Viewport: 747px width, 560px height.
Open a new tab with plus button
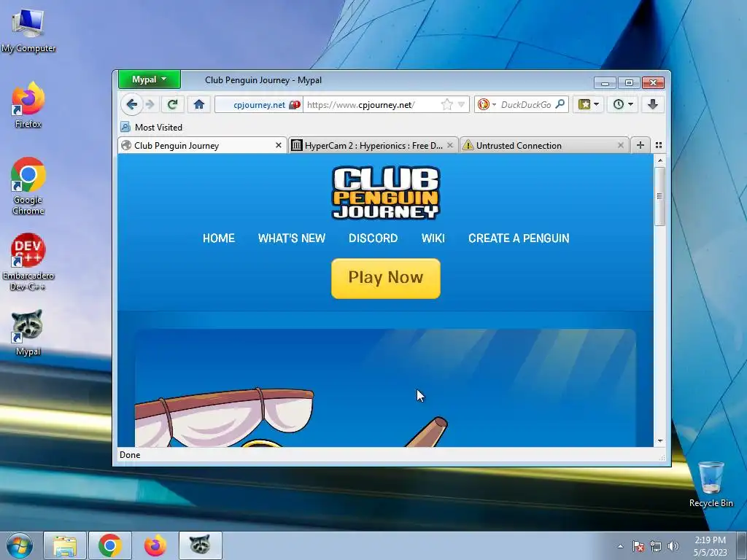click(x=640, y=145)
